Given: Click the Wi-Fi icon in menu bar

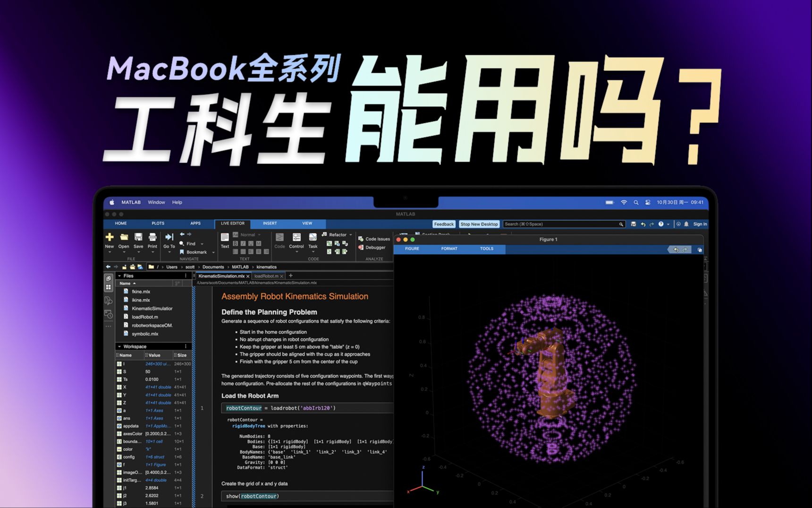Looking at the screenshot, I should [x=624, y=202].
